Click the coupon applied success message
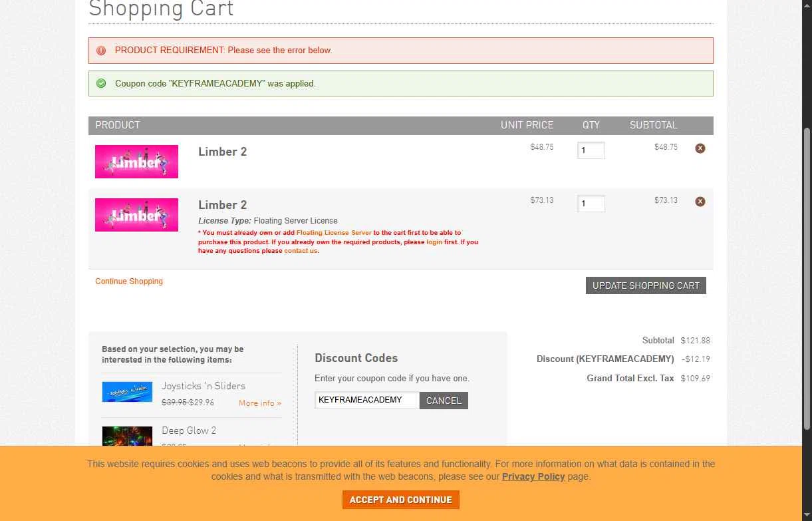This screenshot has width=812, height=521. coord(215,84)
